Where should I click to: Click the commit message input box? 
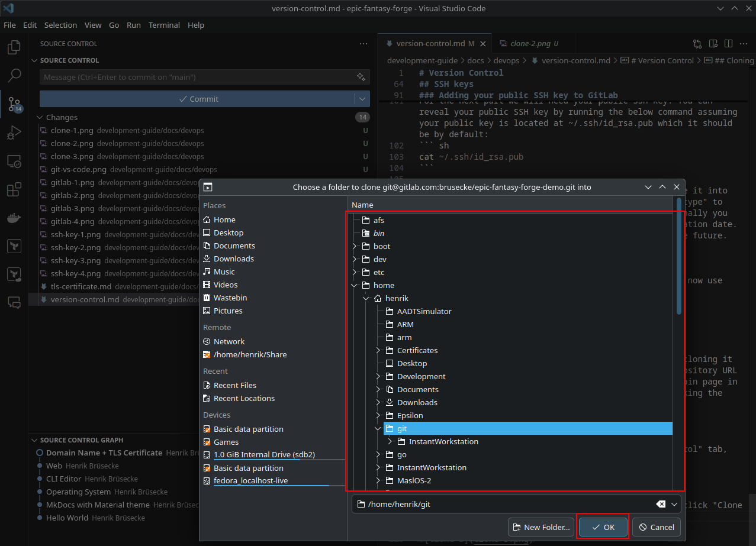click(x=198, y=77)
